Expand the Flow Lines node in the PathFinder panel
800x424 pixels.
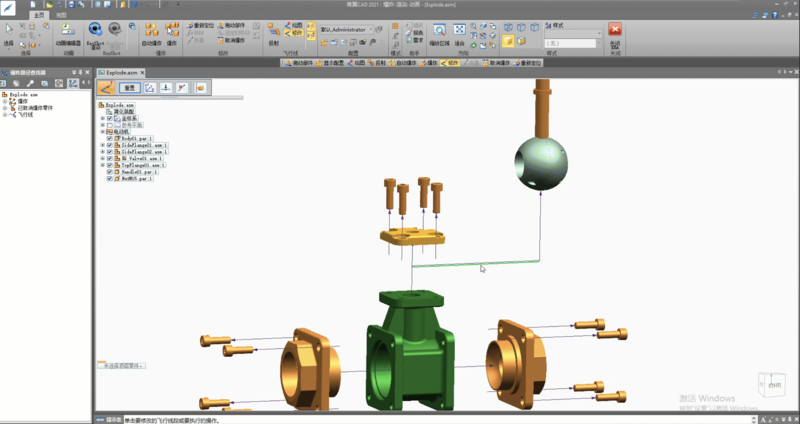[x=5, y=115]
